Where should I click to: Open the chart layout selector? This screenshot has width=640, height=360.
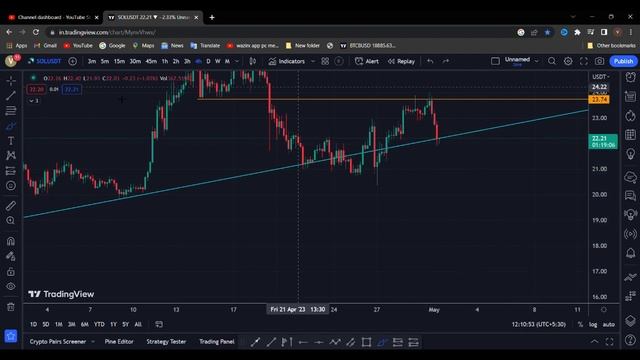495,61
